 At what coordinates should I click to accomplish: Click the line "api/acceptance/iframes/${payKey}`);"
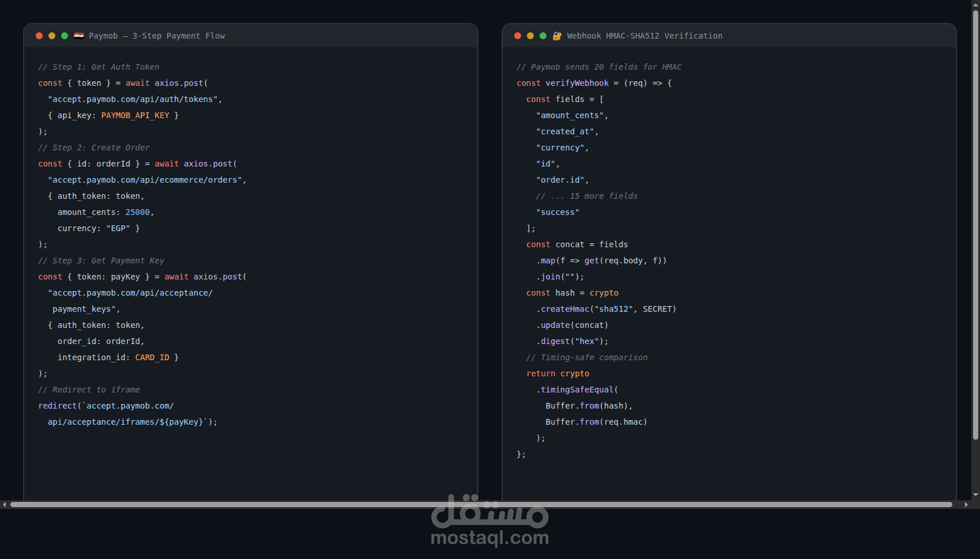(133, 422)
